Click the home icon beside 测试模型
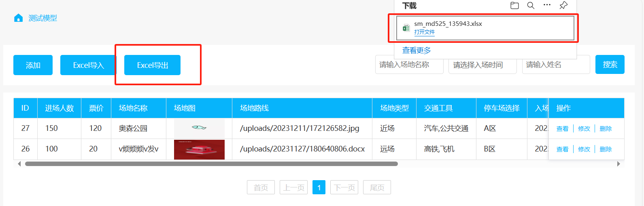 click(x=18, y=18)
